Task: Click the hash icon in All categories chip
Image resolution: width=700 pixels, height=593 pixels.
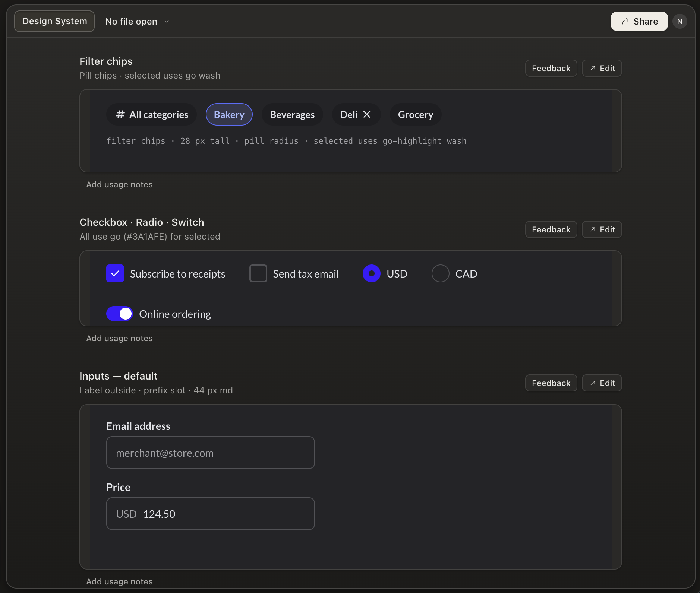Action: tap(120, 114)
